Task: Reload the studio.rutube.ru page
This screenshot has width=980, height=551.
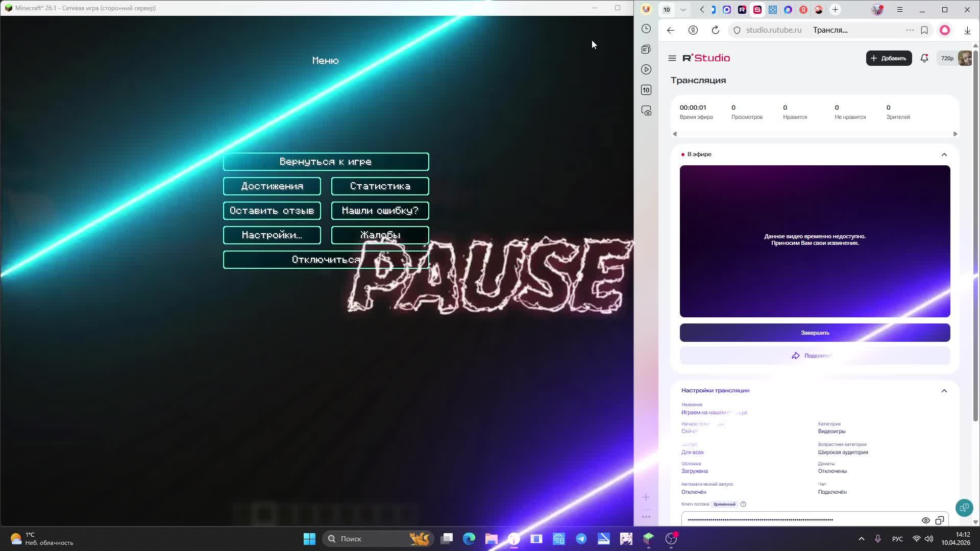Action: tap(715, 30)
